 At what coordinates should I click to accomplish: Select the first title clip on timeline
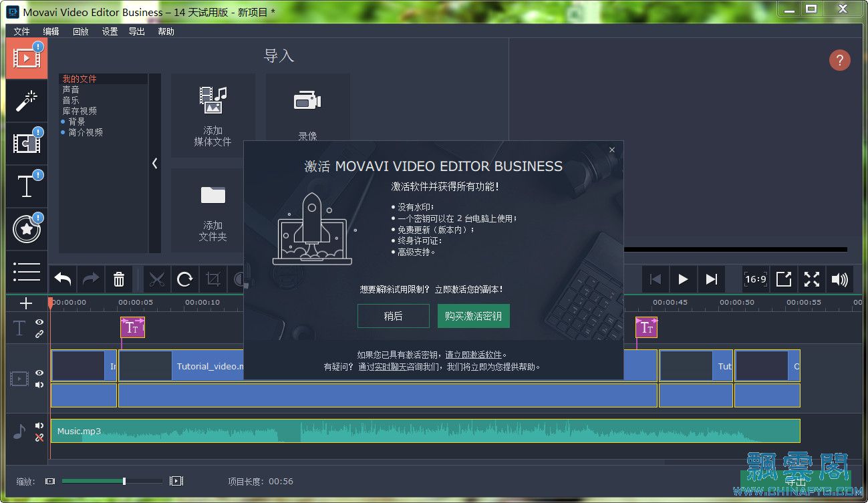tap(132, 327)
